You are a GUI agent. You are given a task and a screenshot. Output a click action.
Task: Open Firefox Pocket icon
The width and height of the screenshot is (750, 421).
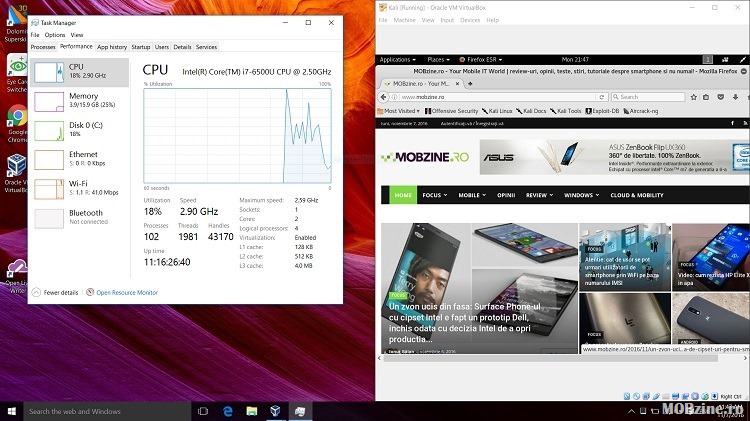[720, 97]
